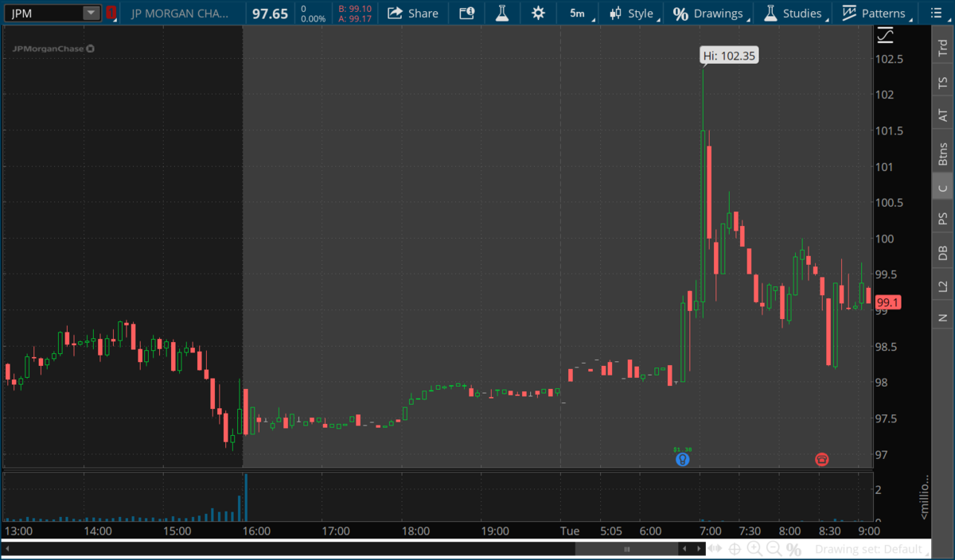Click the scrollbar left arrow at far left
The width and height of the screenshot is (955, 560).
[x=8, y=549]
